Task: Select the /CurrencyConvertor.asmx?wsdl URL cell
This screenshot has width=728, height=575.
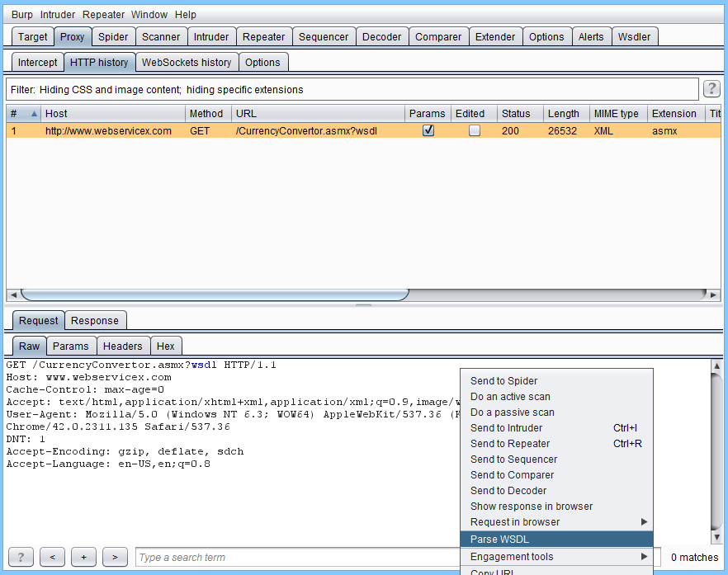Action: (x=318, y=131)
